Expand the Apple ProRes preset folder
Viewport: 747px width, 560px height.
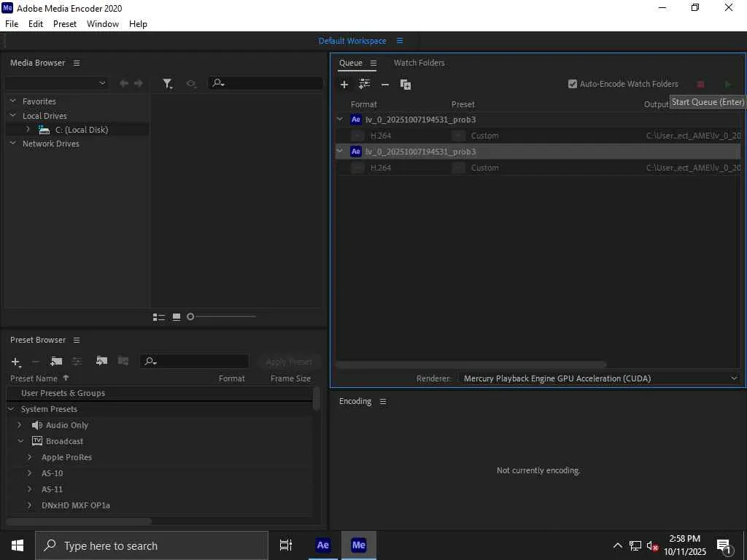pos(29,457)
